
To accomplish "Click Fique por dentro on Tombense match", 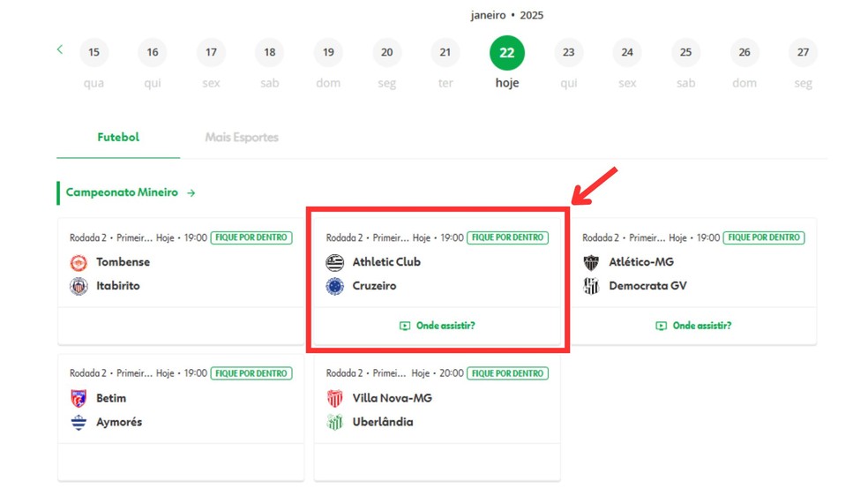I will coord(251,237).
